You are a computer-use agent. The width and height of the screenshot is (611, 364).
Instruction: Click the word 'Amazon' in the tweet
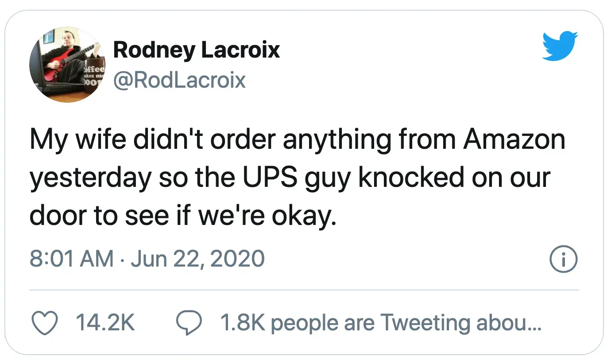514,140
